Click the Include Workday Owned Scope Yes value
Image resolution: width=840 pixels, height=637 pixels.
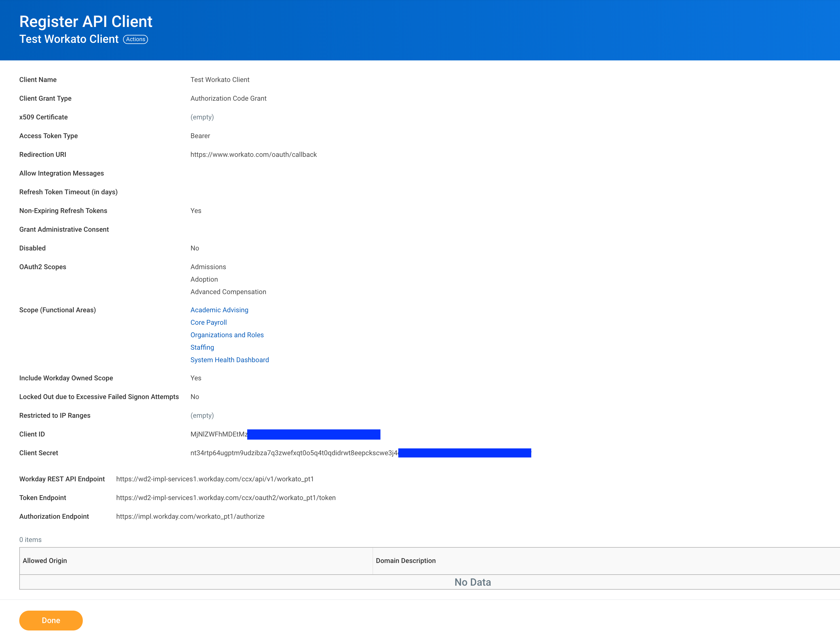pyautogui.click(x=196, y=378)
